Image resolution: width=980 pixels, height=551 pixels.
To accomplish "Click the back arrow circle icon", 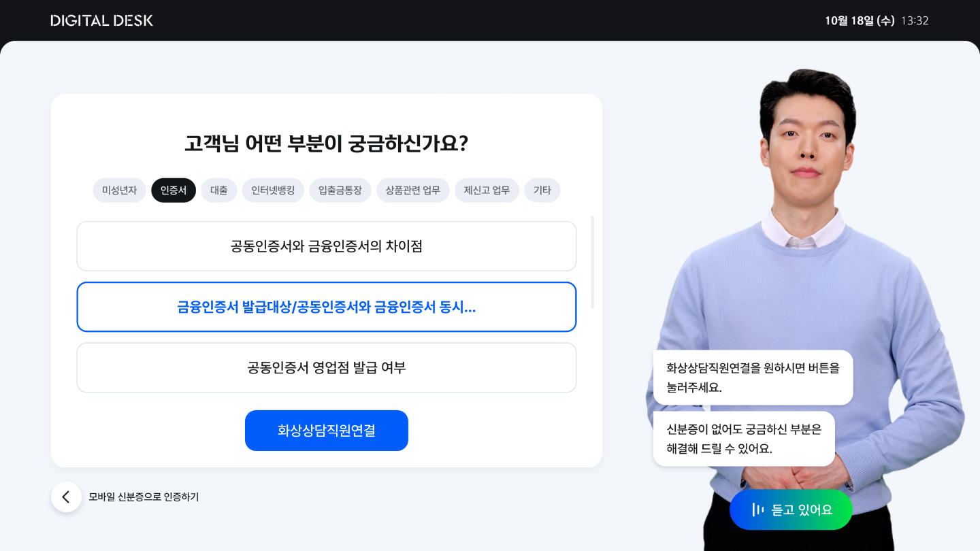I will (x=66, y=497).
